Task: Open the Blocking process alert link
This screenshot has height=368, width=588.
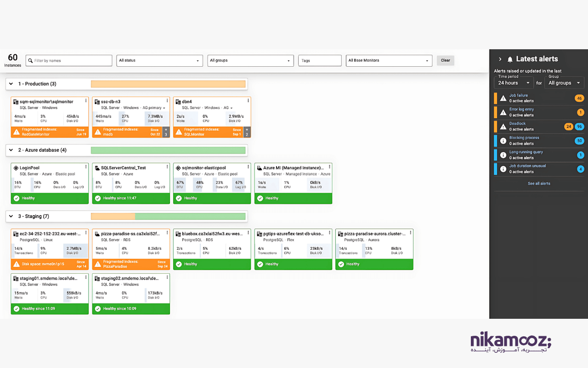Action: pos(524,138)
